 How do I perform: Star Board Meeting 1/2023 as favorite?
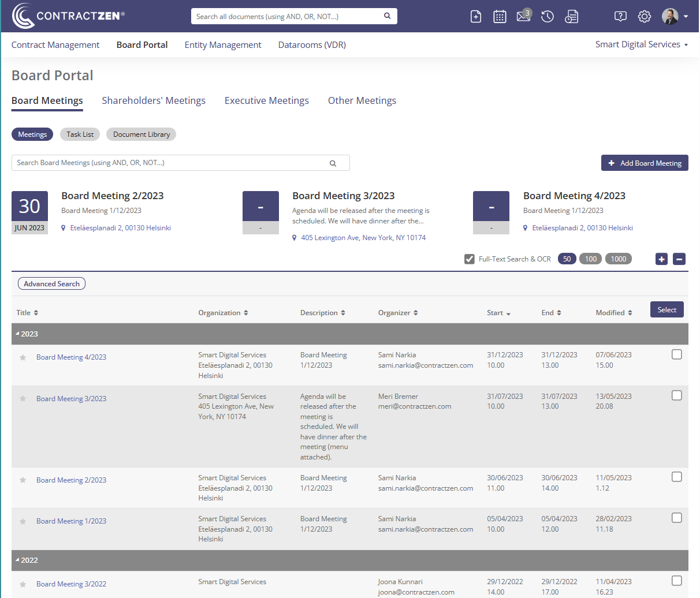pyautogui.click(x=23, y=522)
